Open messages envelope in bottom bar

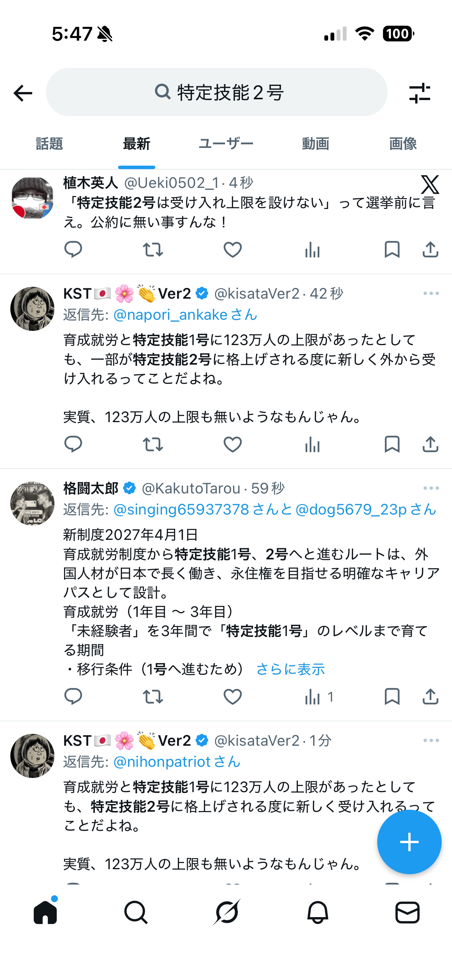[407, 912]
